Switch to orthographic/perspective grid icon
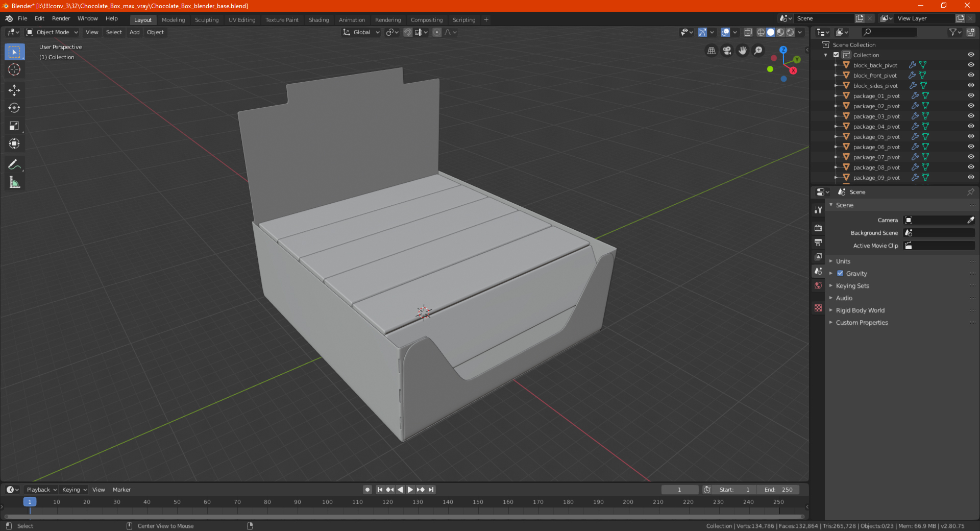The height and width of the screenshot is (531, 980). tap(711, 51)
